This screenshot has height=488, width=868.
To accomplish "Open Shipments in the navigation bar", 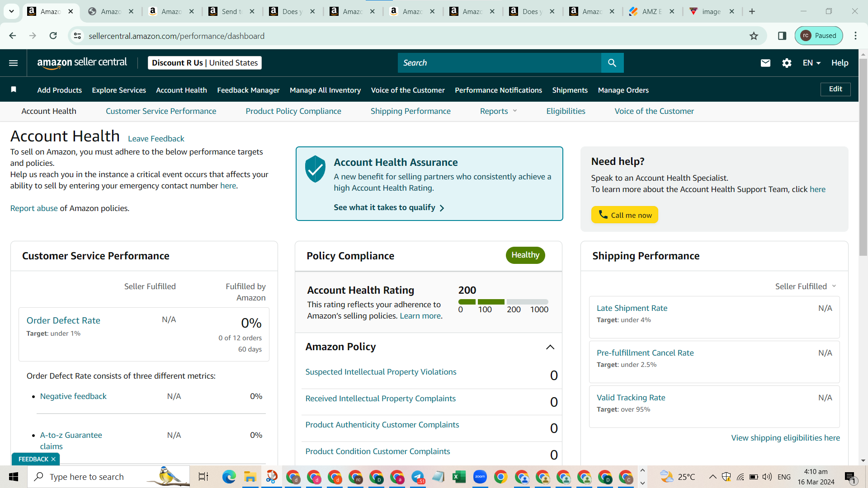I will (570, 90).
